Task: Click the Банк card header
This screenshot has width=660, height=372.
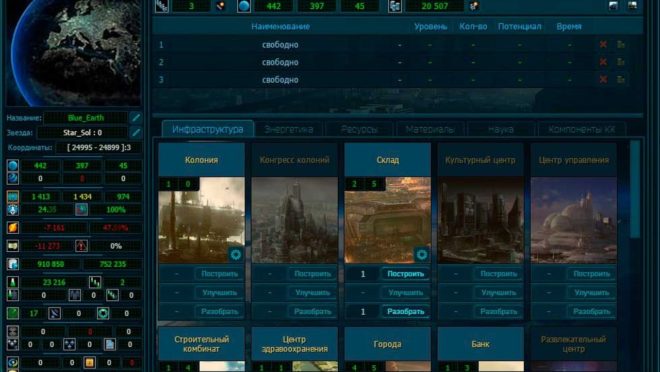Action: 481,344
